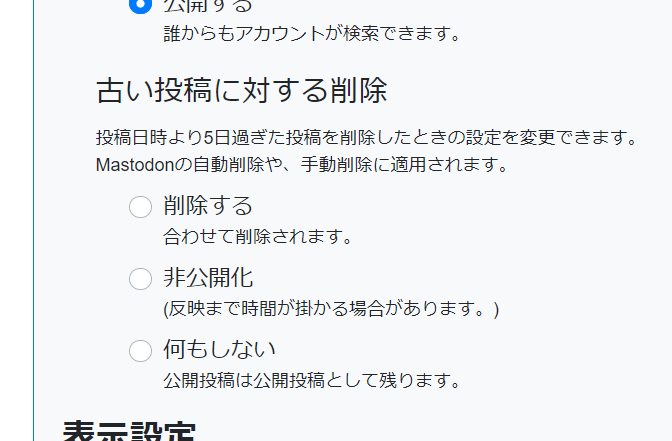Choose the 非公開化 radio option
The image size is (672, 441).
tap(141, 279)
